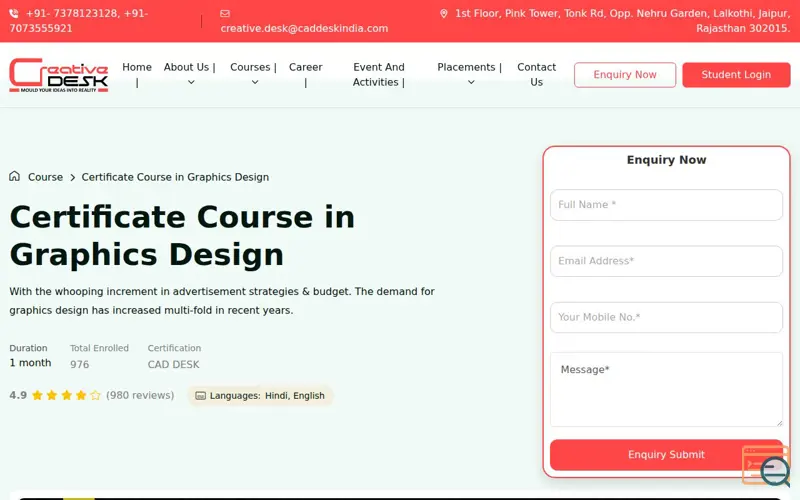Click the phone icon in top bar
This screenshot has height=500, width=800.
pos(14,14)
